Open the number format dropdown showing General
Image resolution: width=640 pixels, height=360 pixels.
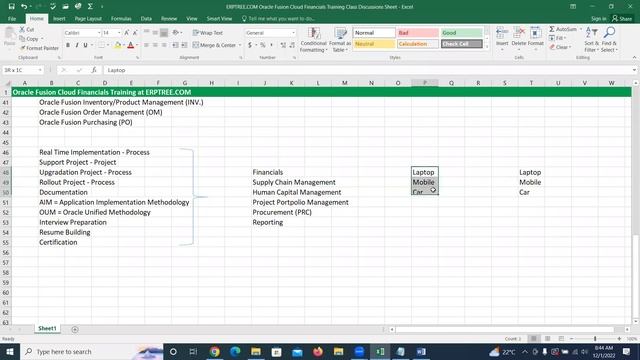coord(293,33)
